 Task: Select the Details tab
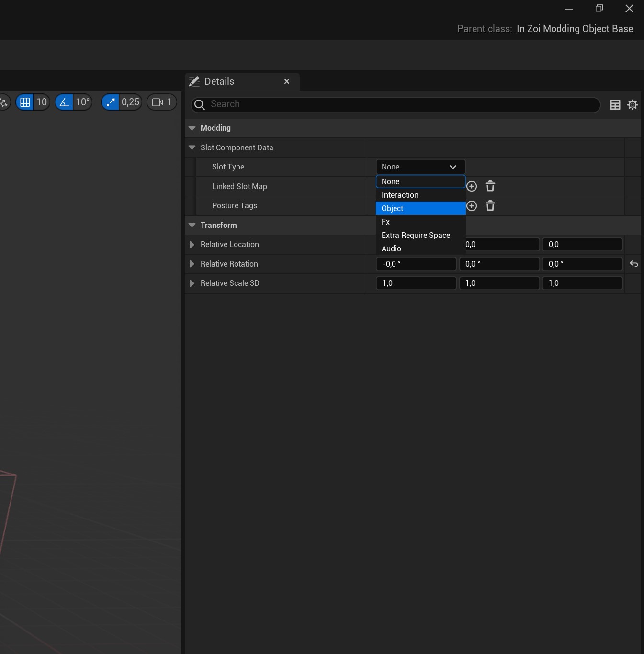point(242,81)
